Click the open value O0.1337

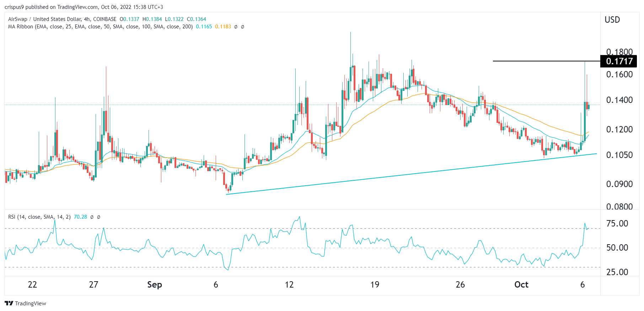point(129,19)
